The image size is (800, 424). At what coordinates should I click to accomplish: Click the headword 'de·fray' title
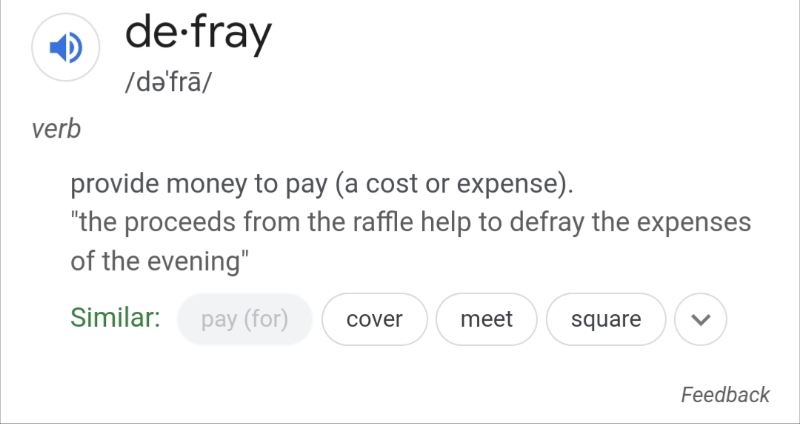click(198, 35)
